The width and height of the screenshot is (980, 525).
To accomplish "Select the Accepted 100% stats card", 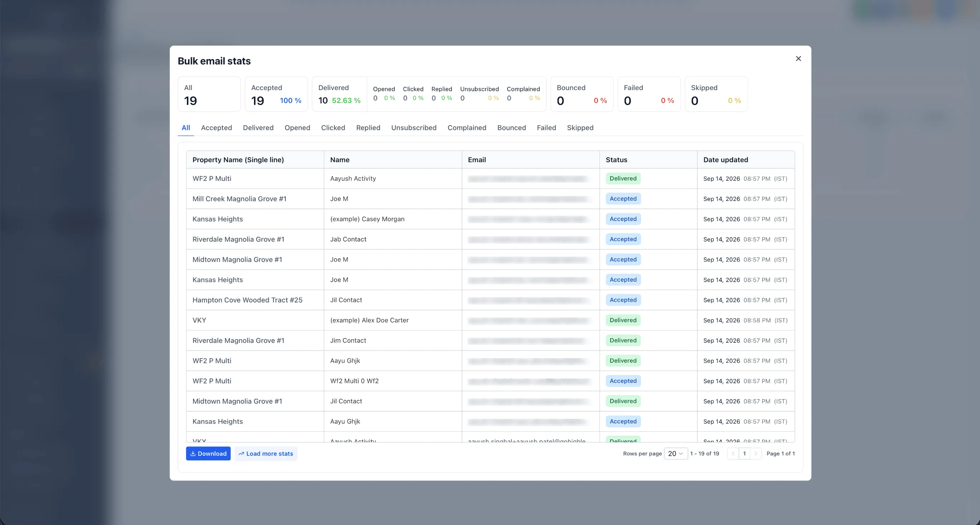I will 276,94.
